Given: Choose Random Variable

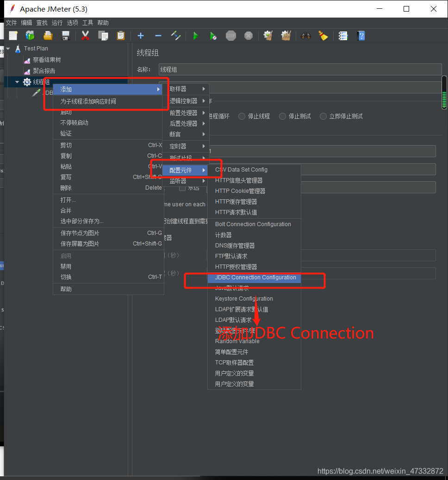Looking at the screenshot, I should tap(254, 341).
